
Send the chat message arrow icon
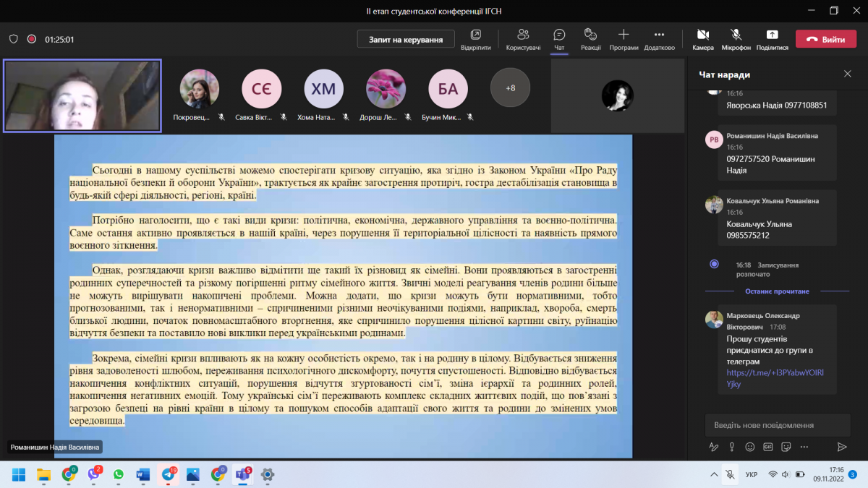(x=841, y=447)
